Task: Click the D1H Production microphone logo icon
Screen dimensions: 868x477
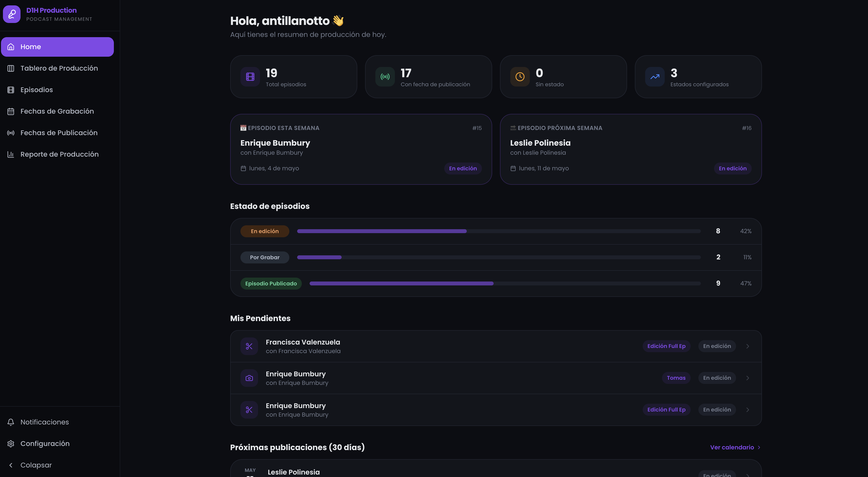Action: (12, 14)
